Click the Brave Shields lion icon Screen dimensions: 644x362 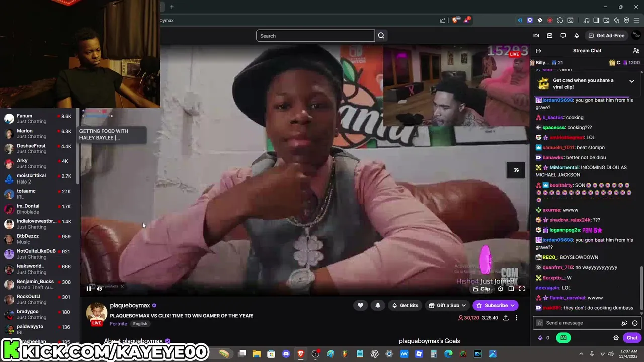point(455,20)
